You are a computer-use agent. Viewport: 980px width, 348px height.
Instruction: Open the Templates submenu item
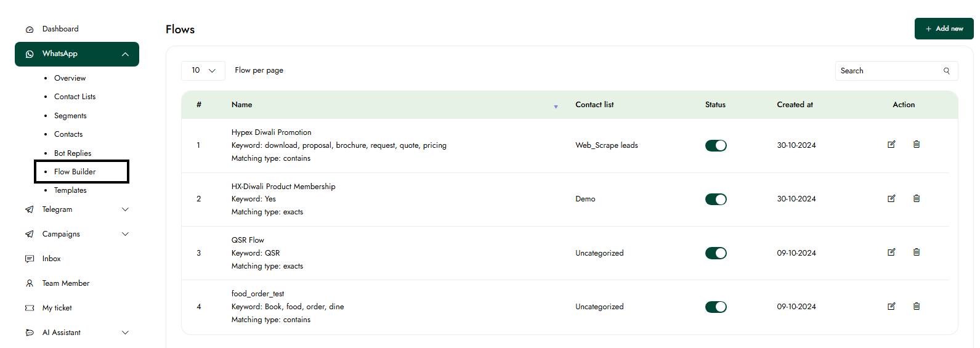70,190
